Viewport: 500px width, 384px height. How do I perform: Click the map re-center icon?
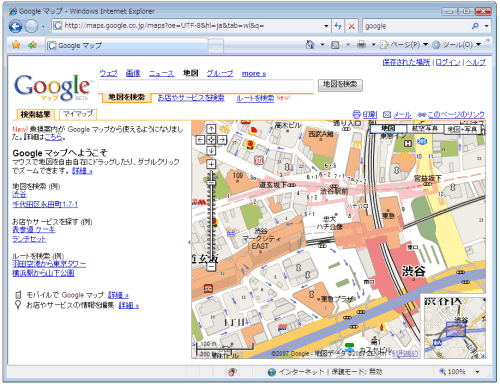[211, 140]
